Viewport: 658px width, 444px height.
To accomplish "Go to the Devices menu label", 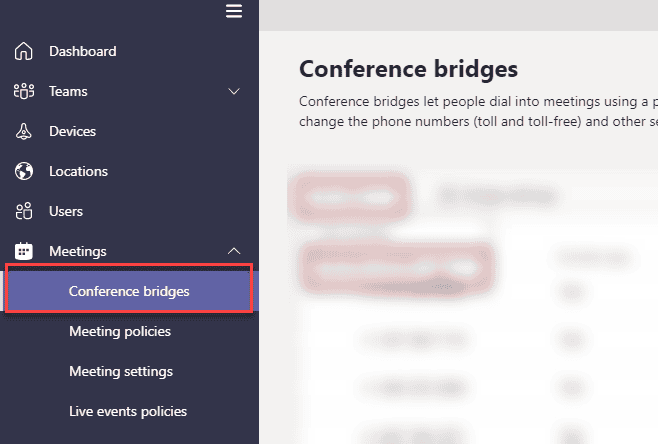I will (x=72, y=131).
